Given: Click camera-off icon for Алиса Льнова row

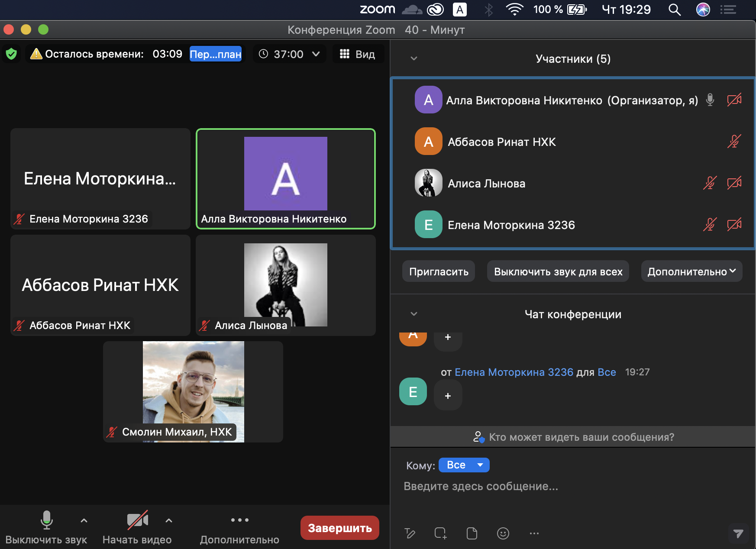Looking at the screenshot, I should pos(734,183).
